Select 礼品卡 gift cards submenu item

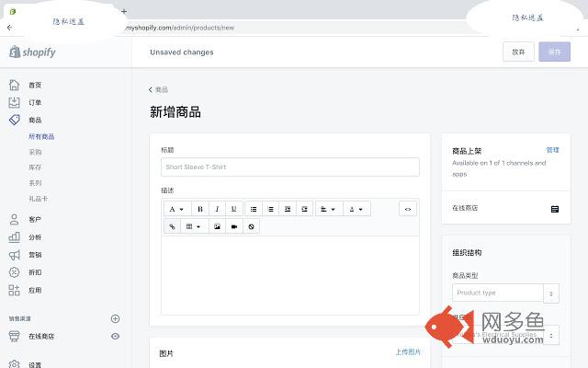38,199
